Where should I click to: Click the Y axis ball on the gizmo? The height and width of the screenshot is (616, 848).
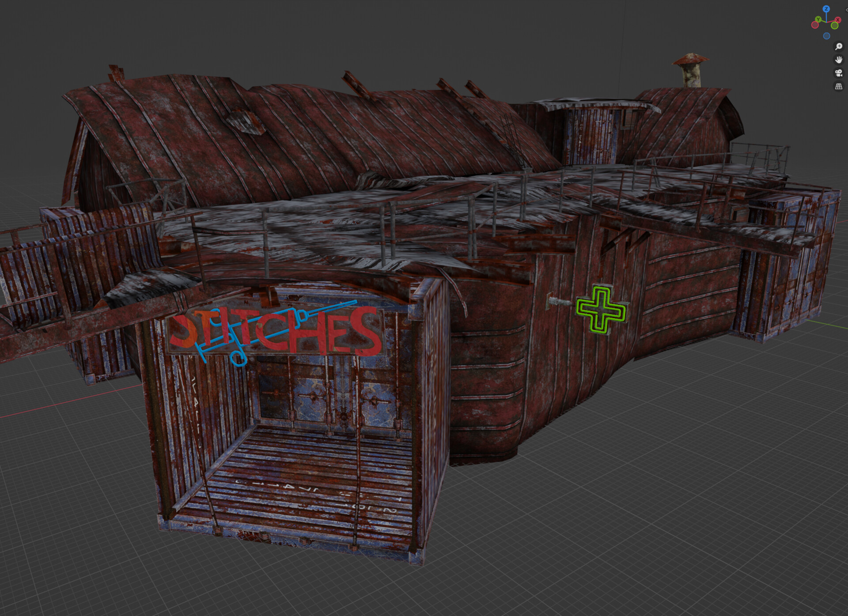pyautogui.click(x=818, y=19)
